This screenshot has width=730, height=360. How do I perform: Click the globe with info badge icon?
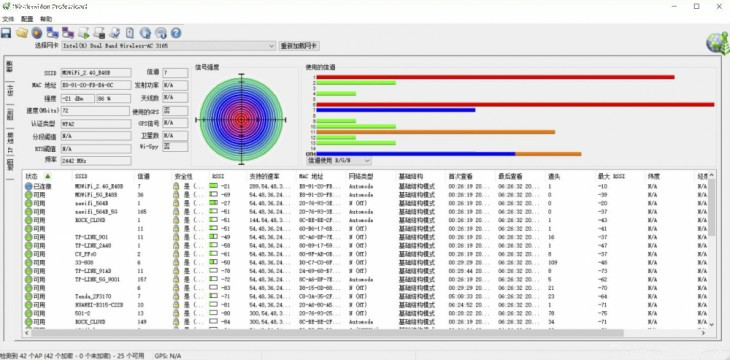pyautogui.click(x=161, y=33)
